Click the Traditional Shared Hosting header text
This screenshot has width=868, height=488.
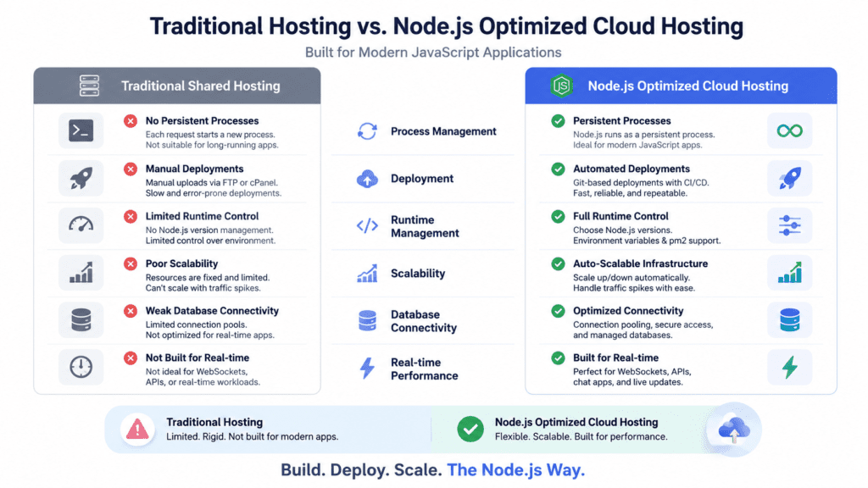(201, 86)
